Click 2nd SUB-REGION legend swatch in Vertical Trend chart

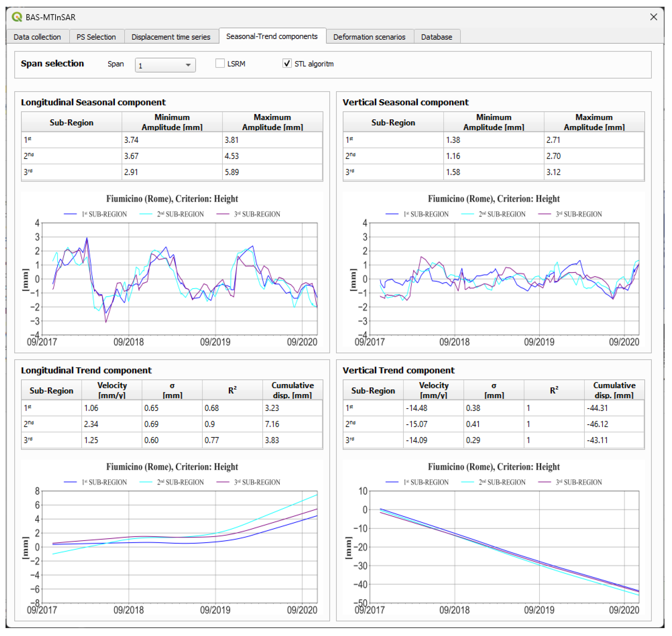pos(467,482)
